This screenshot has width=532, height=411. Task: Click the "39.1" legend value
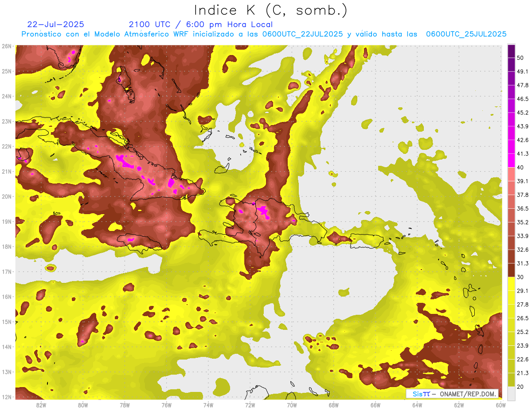pos(522,181)
